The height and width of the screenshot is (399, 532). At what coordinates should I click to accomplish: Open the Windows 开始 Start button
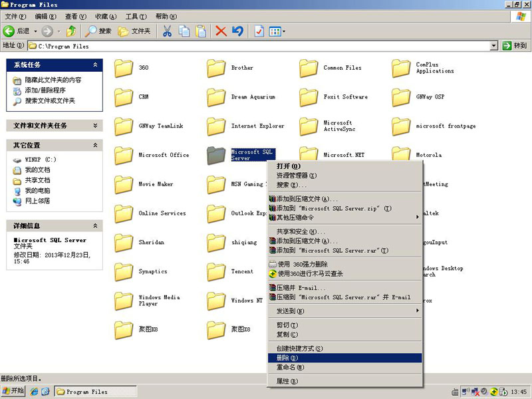13,392
